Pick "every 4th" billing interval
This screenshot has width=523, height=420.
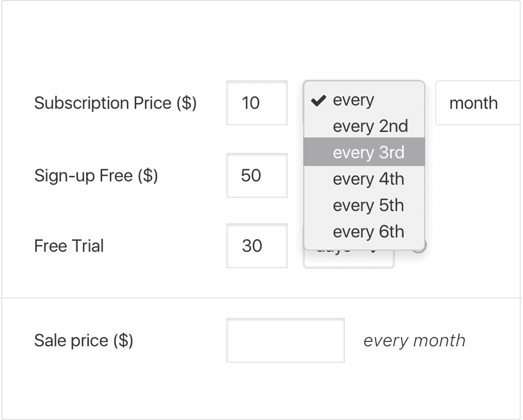368,179
